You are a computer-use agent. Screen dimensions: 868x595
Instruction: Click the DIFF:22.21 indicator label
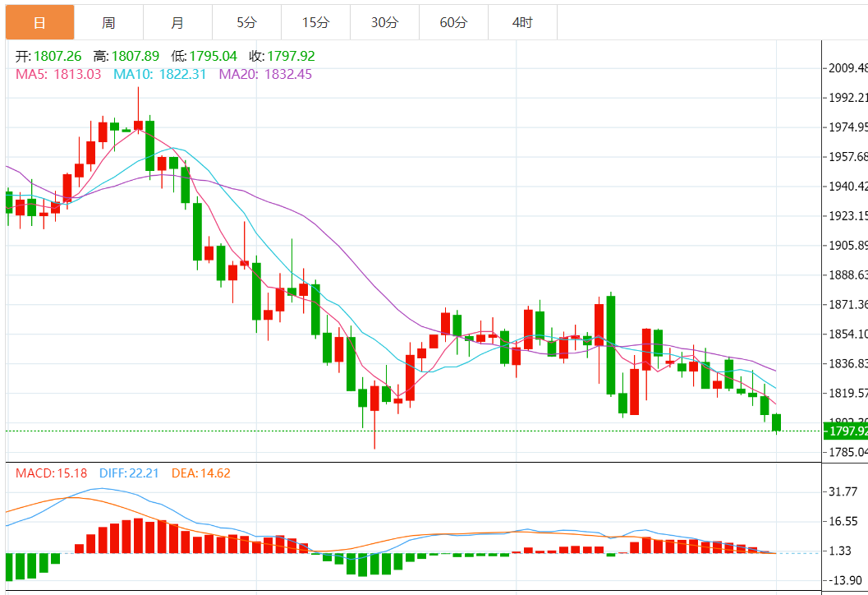click(x=129, y=473)
